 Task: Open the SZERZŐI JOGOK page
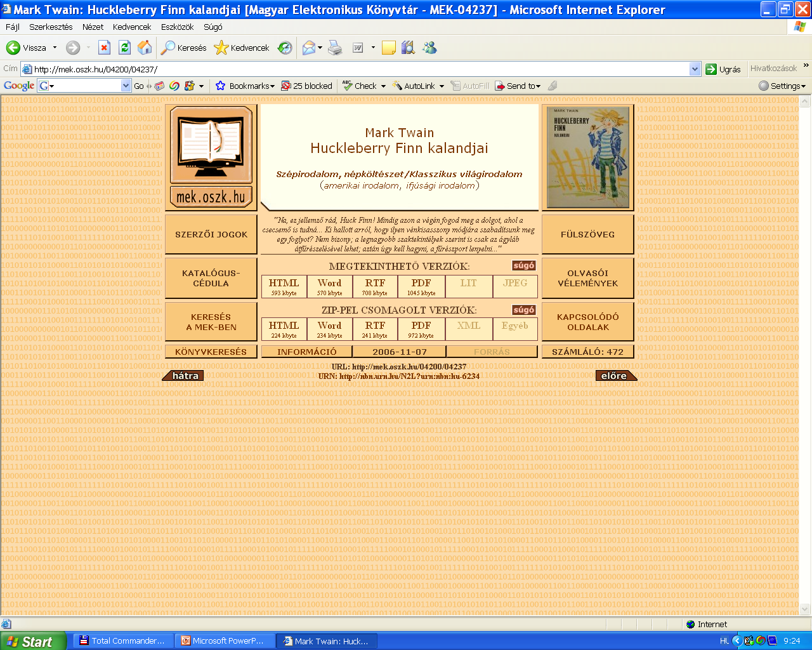coord(211,234)
